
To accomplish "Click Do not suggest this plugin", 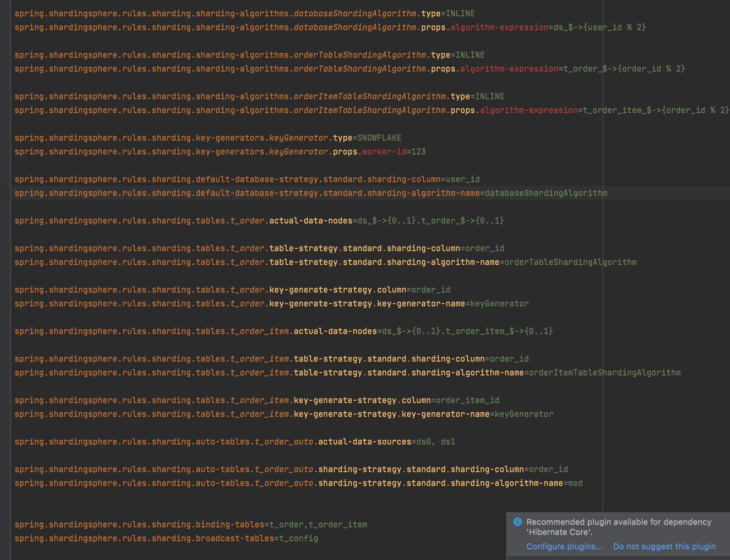I will [664, 546].
